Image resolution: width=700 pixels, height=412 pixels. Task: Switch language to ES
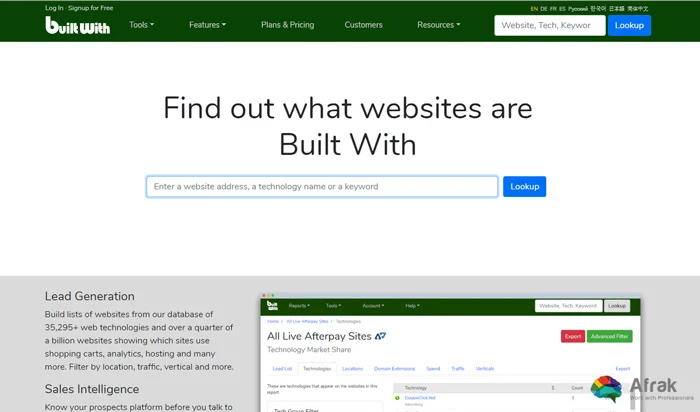562,8
